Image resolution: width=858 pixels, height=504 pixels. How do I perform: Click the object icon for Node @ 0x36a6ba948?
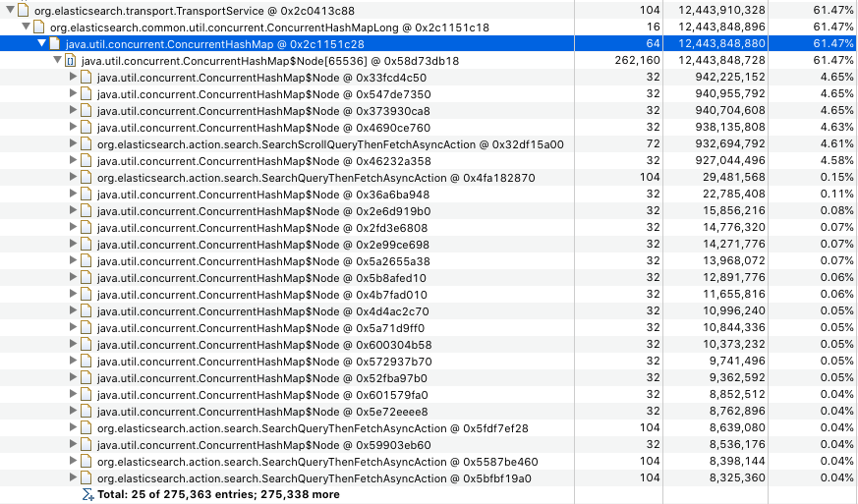click(x=86, y=194)
